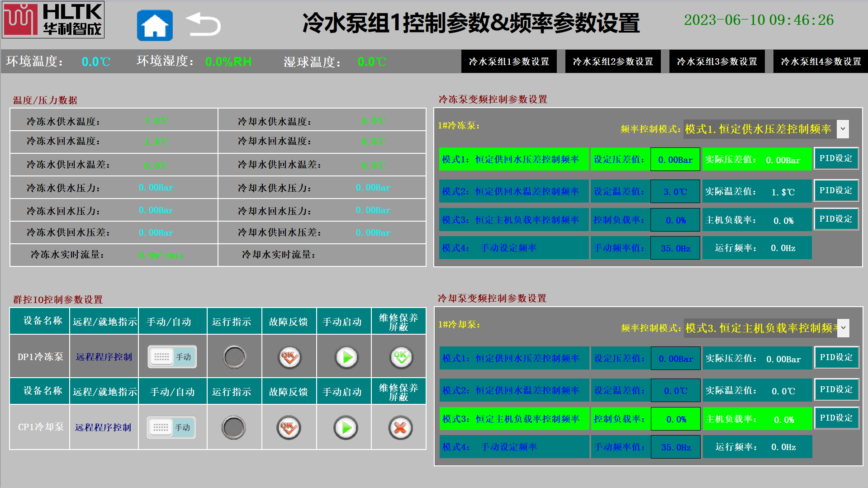Switch to 冷水泵组2参数设置 tab
The width and height of the screenshot is (868, 488).
point(612,62)
